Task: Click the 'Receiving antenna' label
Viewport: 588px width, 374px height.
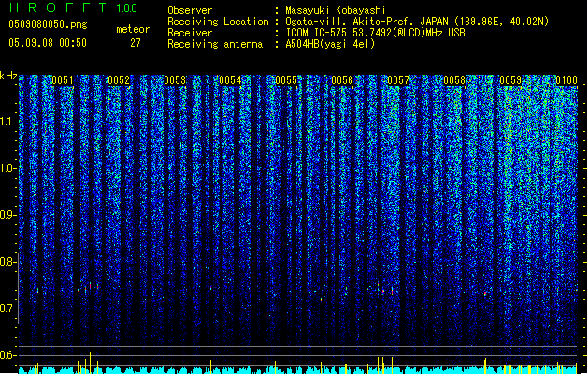Action: click(x=215, y=44)
